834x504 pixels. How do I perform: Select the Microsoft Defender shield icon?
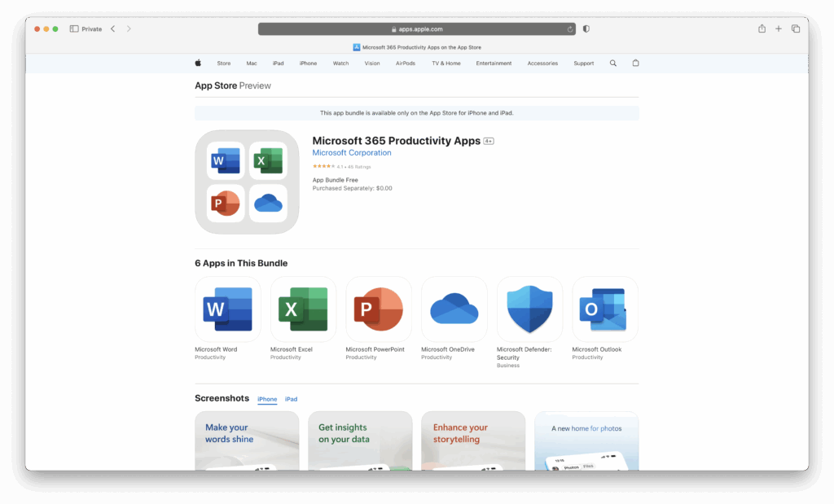click(529, 309)
